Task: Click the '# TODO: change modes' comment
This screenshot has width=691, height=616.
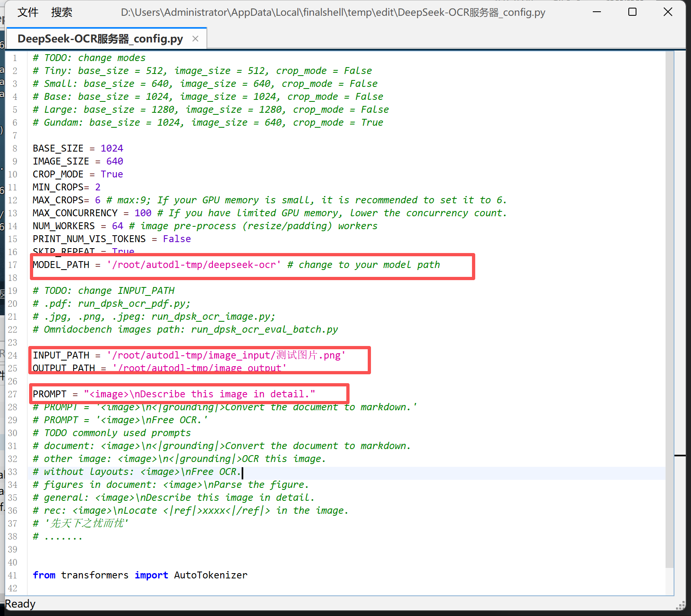Action: point(89,58)
